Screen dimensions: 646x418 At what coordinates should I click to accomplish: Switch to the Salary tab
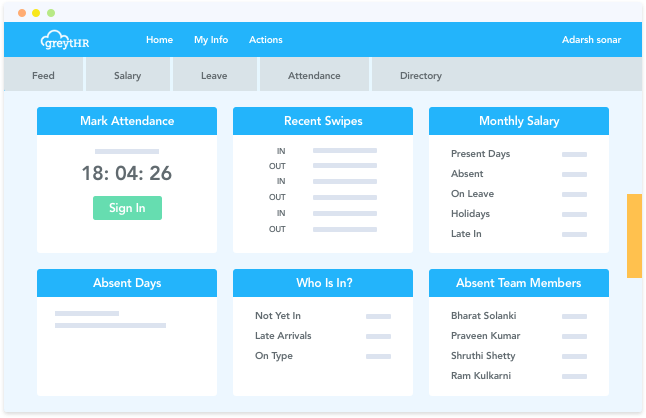pyautogui.click(x=127, y=76)
